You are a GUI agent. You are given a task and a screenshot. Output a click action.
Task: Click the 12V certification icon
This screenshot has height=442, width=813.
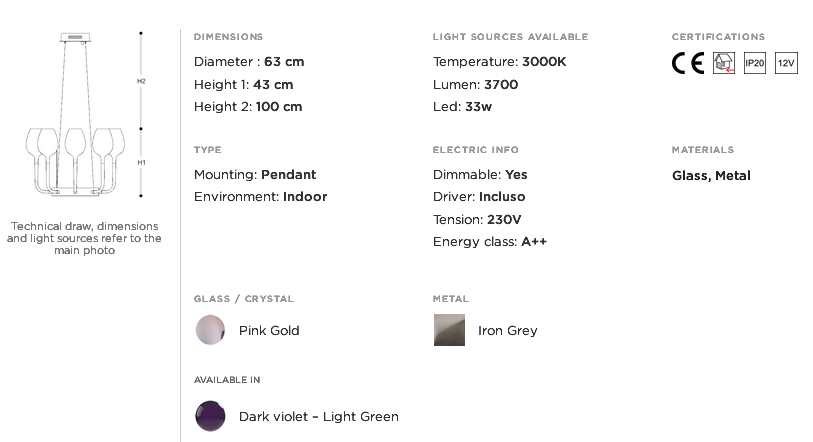(786, 63)
